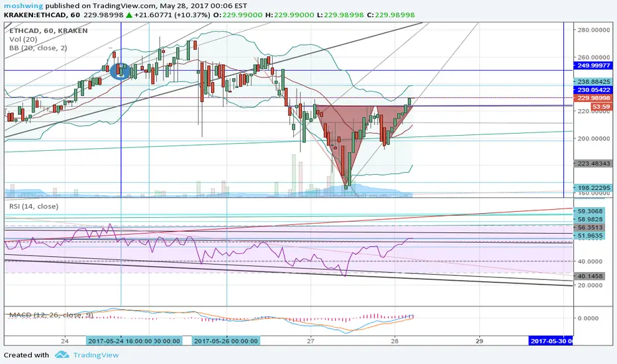The width and height of the screenshot is (617, 364).
Task: Click the red 229.98998 current price label
Action: 593,98
